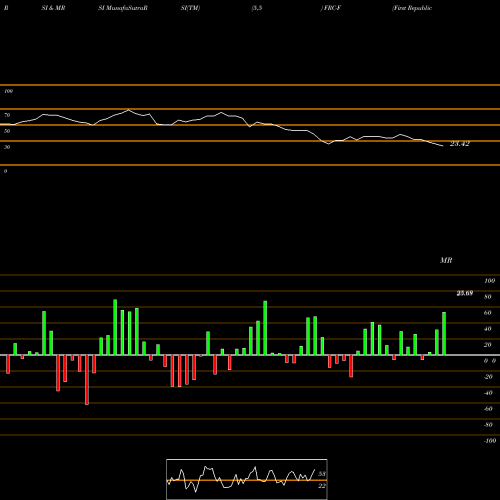Click the ') FRCF' ticker label
The image size is (500, 500).
pos(331,8)
